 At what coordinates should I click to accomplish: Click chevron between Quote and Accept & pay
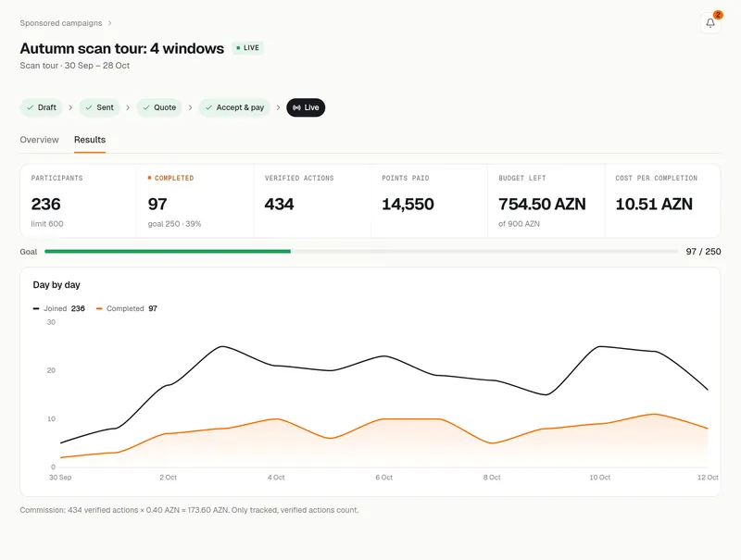191,107
